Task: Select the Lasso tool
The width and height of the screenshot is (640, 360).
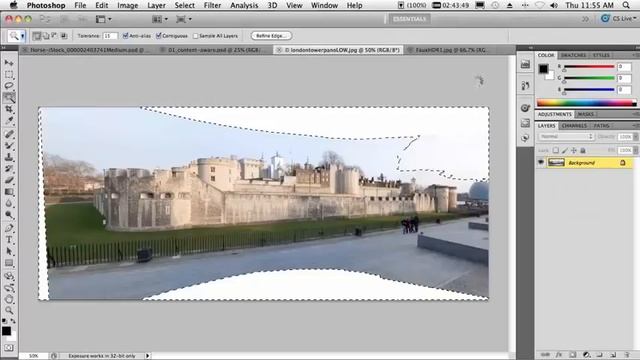Action: pos(9,86)
